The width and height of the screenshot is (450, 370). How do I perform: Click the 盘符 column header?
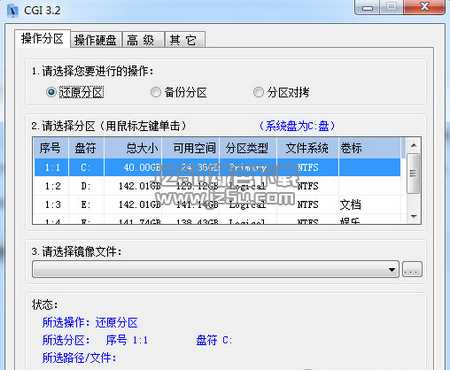(86, 148)
